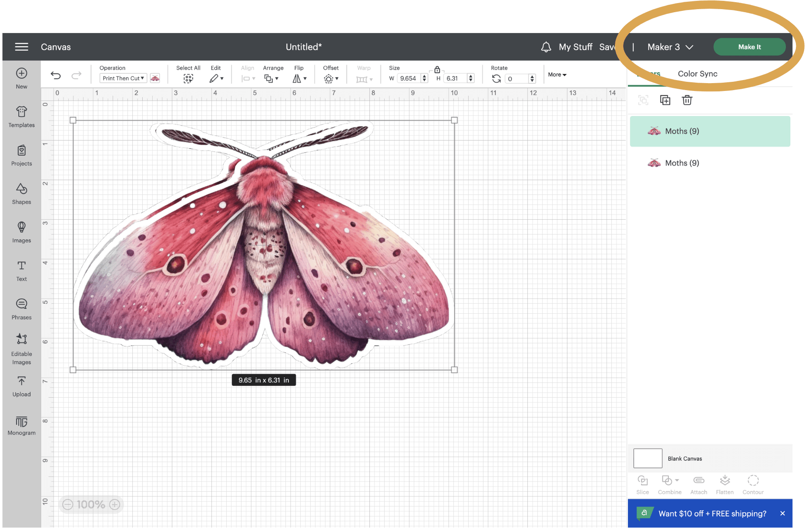Viewport: 812px width, 530px height.
Task: Delete the selected layer using the trash icon
Action: [x=687, y=100]
